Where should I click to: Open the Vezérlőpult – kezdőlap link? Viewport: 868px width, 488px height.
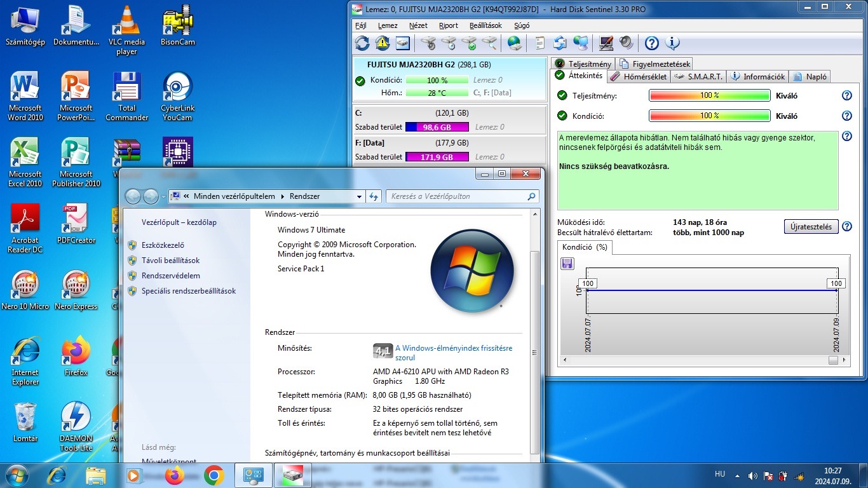(x=179, y=222)
